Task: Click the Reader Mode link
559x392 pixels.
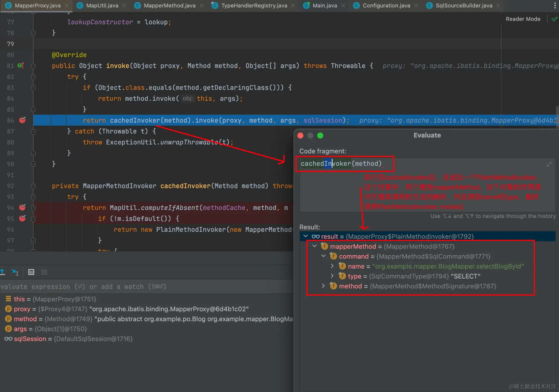Action: pos(523,19)
